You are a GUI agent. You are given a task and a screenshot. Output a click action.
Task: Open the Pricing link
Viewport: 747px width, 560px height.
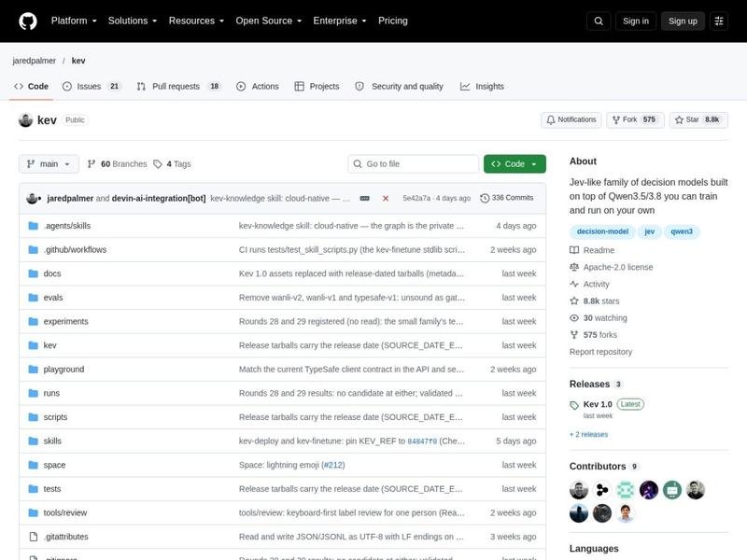click(393, 21)
